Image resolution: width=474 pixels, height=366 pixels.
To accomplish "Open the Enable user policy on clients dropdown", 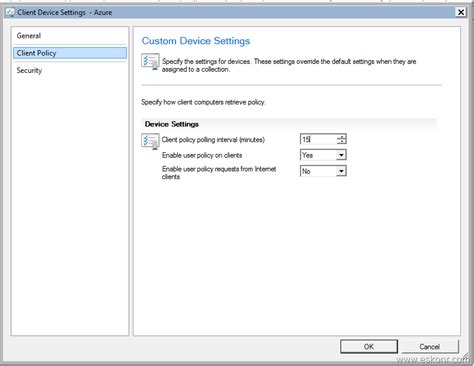I will pos(323,155).
